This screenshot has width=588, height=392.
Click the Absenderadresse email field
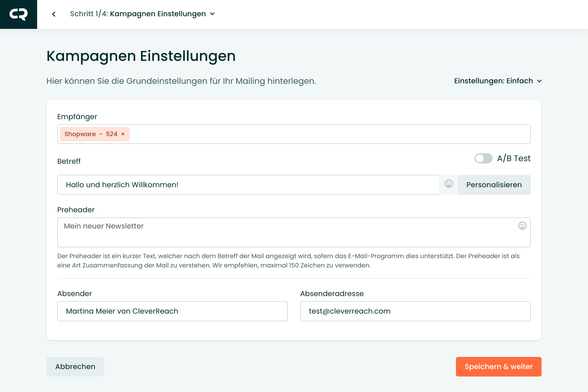pos(415,311)
